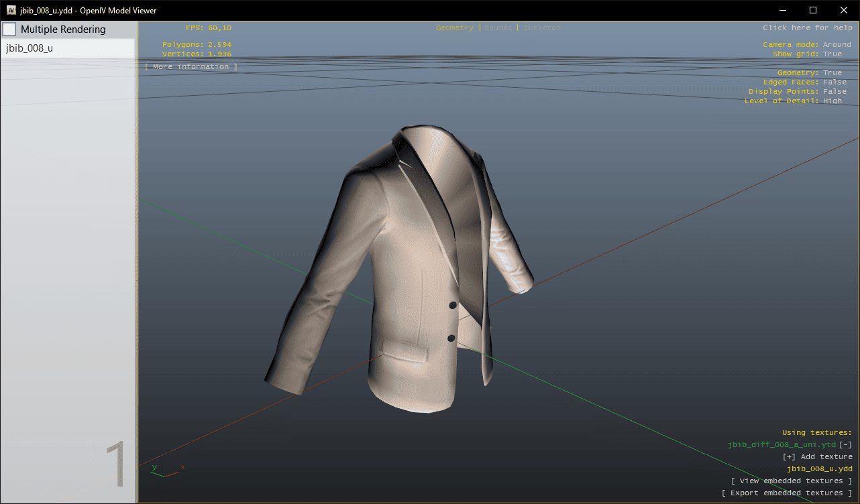Close the OpenIV Model Viewer window

(x=844, y=10)
